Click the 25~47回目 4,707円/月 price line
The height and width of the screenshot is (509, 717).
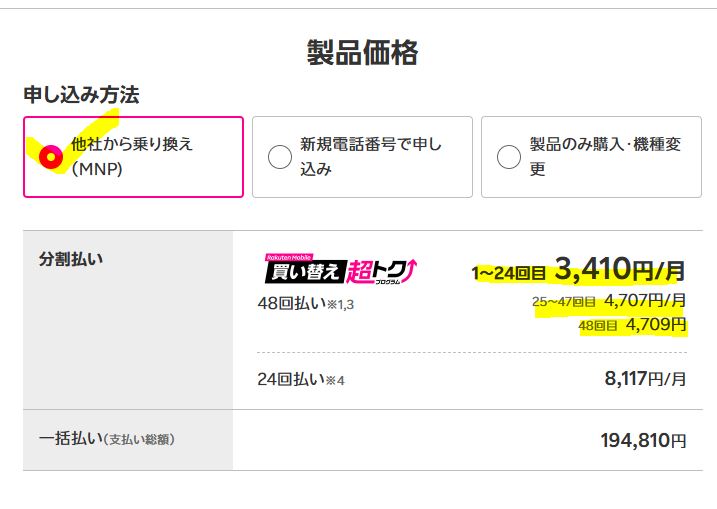coord(609,300)
